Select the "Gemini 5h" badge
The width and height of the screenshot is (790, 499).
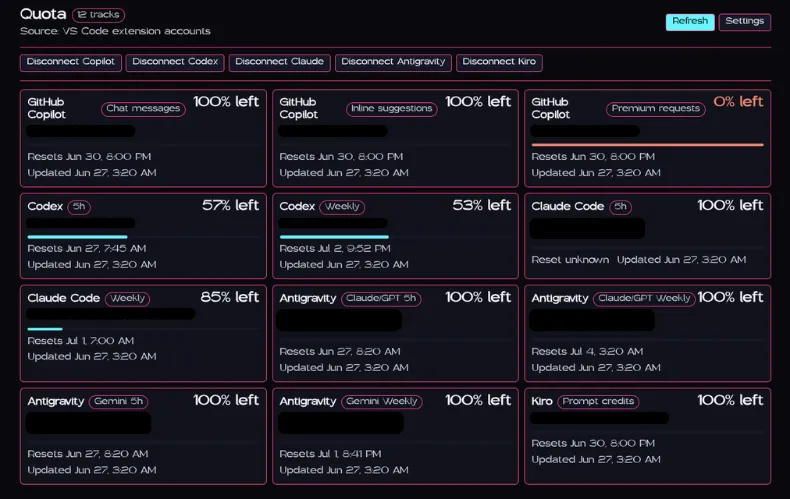pos(118,402)
